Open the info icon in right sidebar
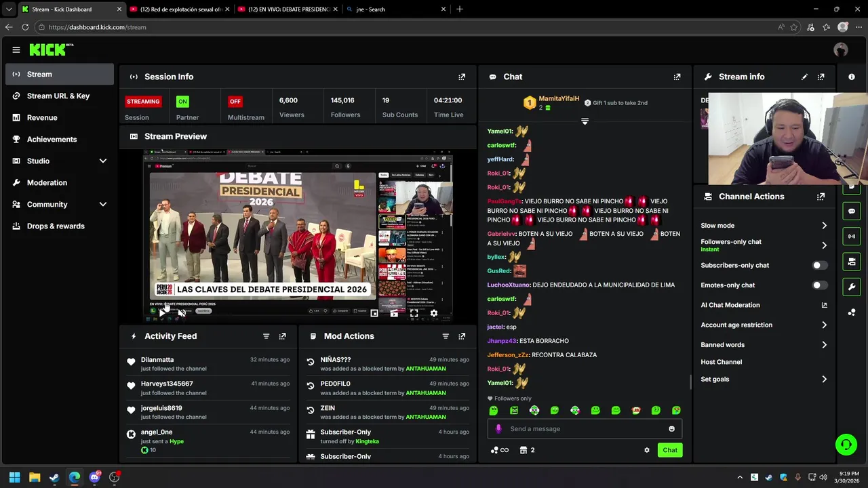The image size is (868, 488). (852, 77)
